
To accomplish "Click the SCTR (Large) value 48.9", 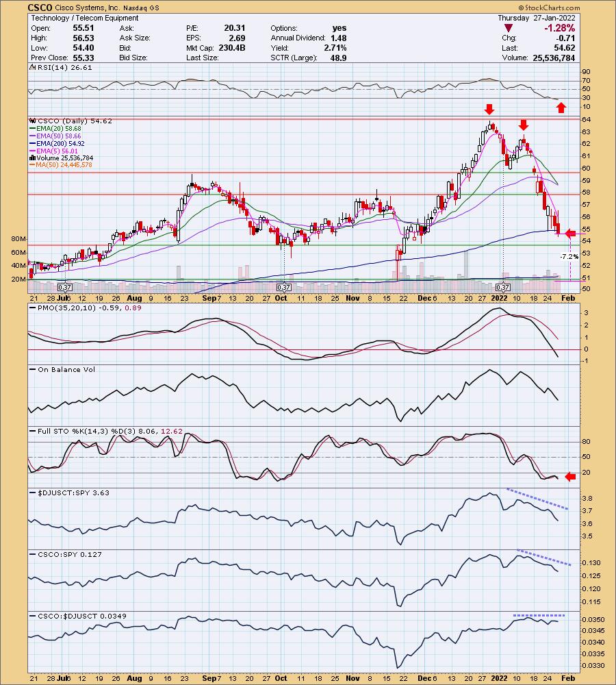I will (338, 58).
